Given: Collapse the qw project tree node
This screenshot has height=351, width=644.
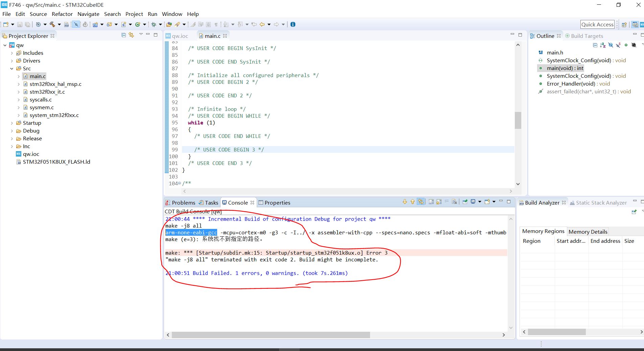Looking at the screenshot, I should 5,45.
